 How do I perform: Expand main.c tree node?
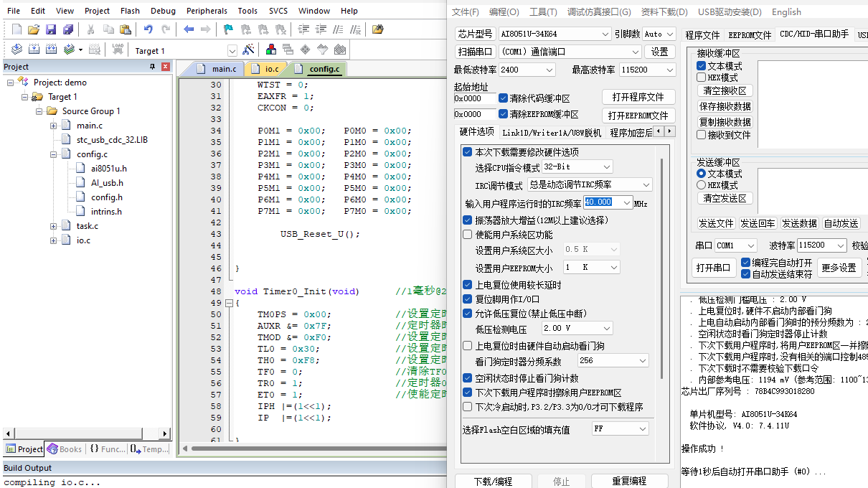54,126
